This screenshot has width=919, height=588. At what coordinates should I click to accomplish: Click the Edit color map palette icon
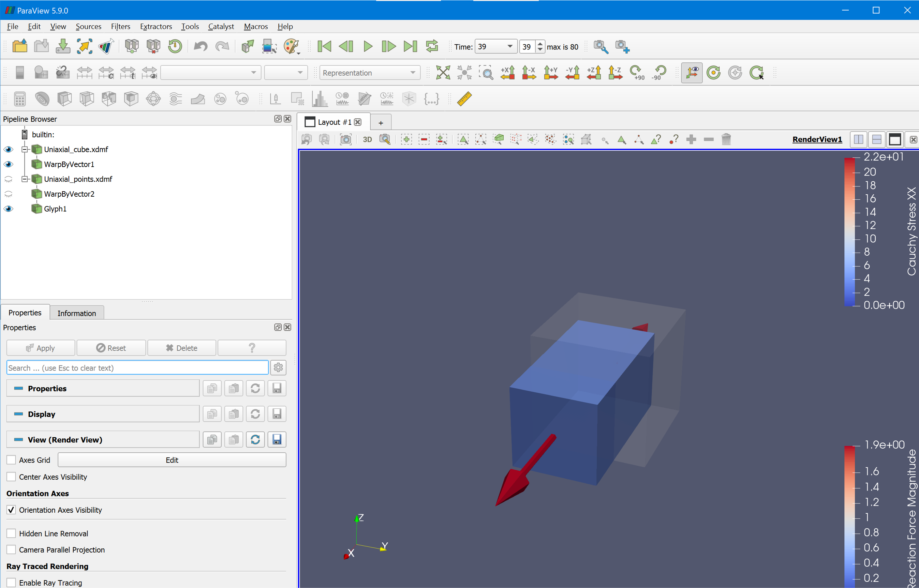(x=291, y=46)
